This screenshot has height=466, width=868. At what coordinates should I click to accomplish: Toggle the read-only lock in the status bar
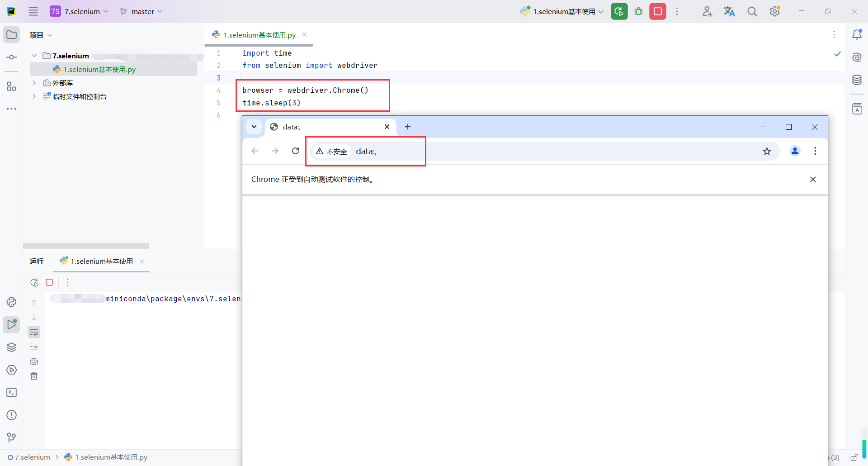point(854,457)
